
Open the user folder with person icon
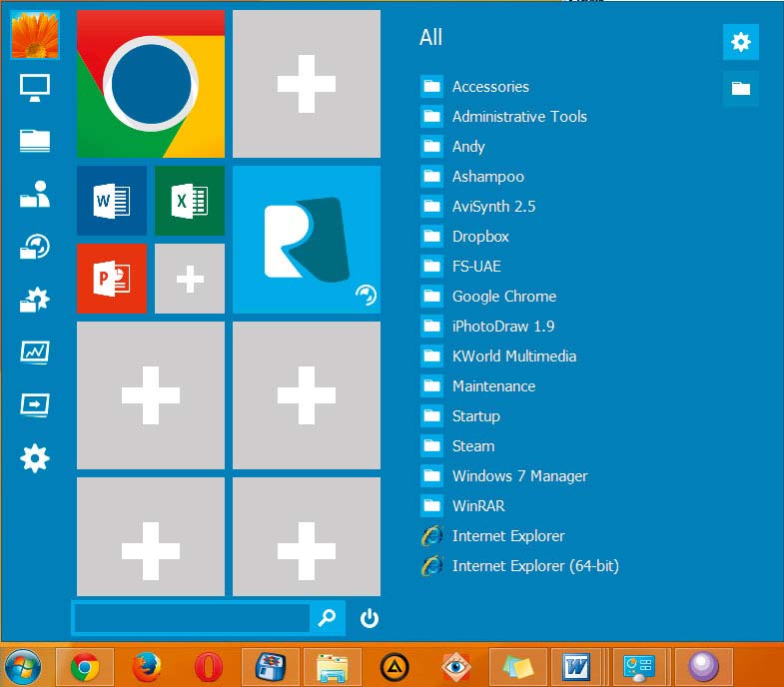(x=35, y=194)
